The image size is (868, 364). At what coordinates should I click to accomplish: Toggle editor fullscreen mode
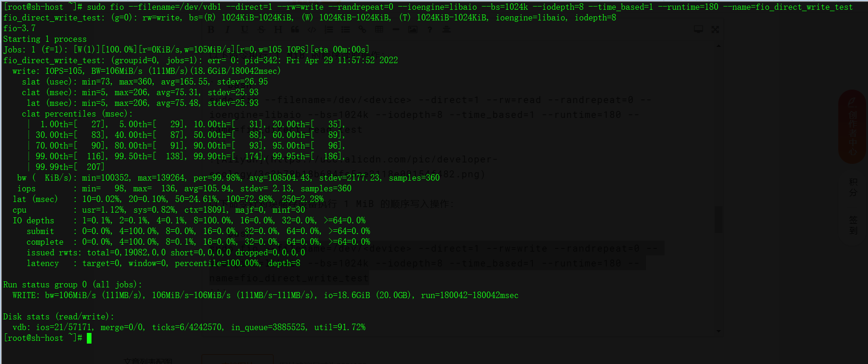715,29
